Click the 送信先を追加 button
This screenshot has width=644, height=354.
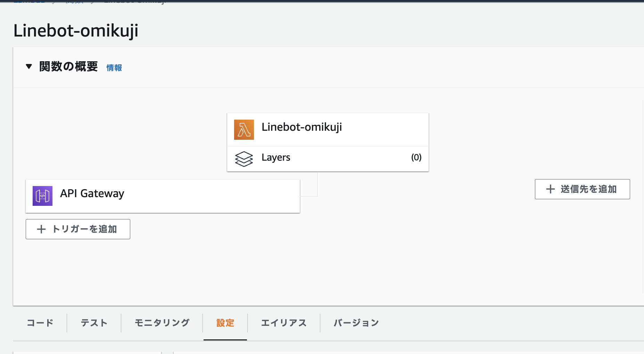click(x=582, y=189)
